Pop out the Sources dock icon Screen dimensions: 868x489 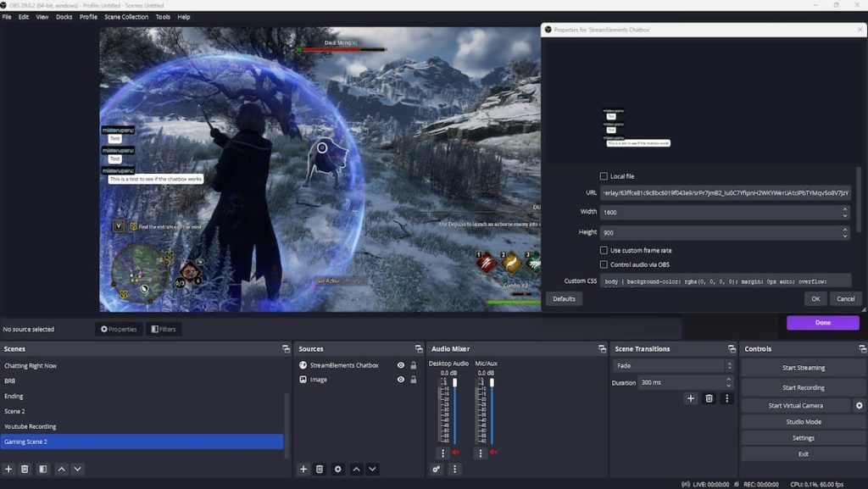[x=419, y=349]
